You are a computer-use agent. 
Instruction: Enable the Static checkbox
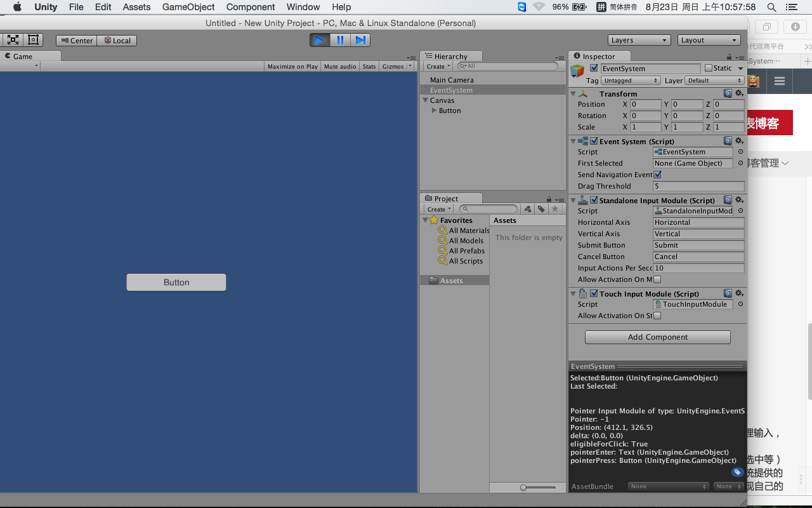coord(709,68)
